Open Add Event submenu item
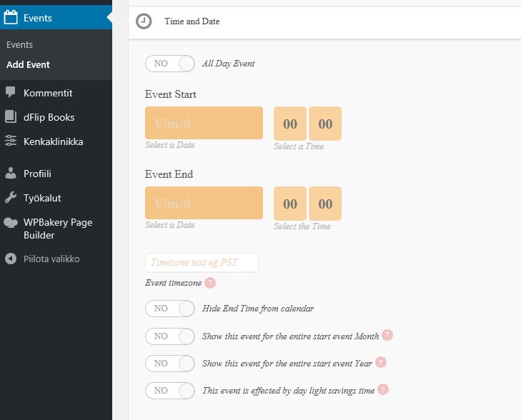This screenshot has width=521, height=420. 28,64
